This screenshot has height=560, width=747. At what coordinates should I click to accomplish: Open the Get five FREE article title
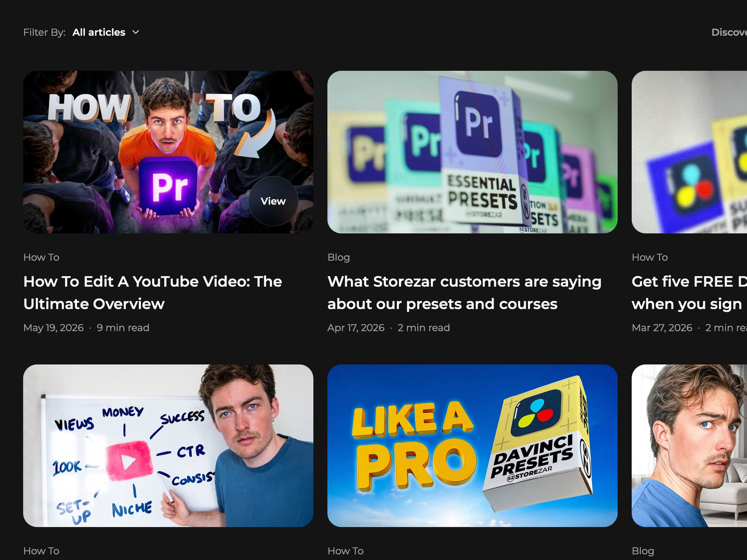pyautogui.click(x=689, y=293)
